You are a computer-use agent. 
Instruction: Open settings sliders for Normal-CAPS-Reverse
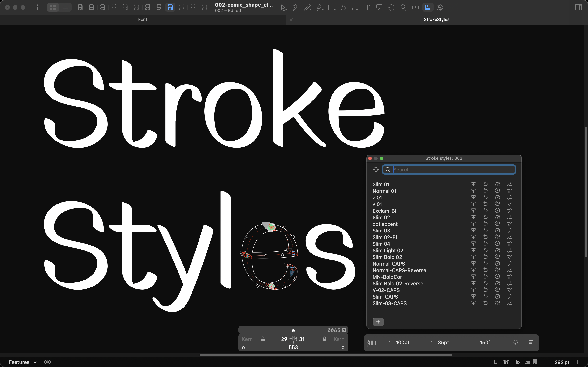[x=510, y=270]
